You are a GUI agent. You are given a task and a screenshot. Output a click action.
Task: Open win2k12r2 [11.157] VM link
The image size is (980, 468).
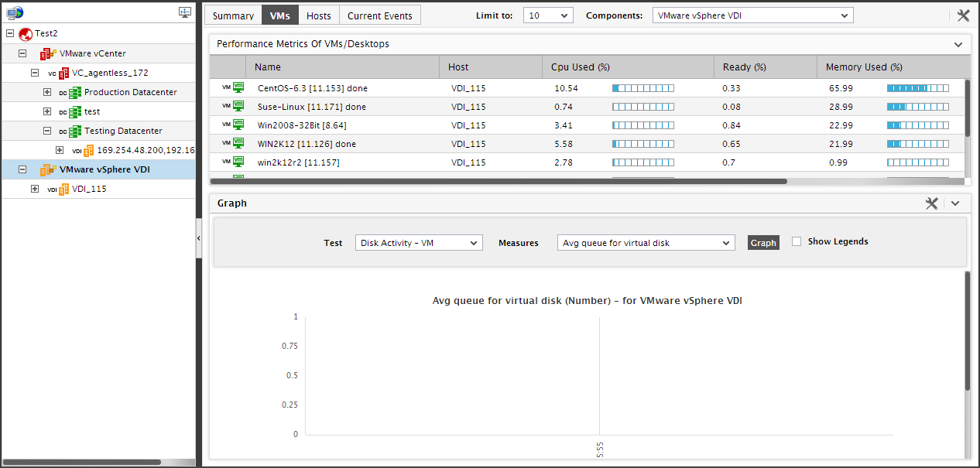(x=299, y=162)
